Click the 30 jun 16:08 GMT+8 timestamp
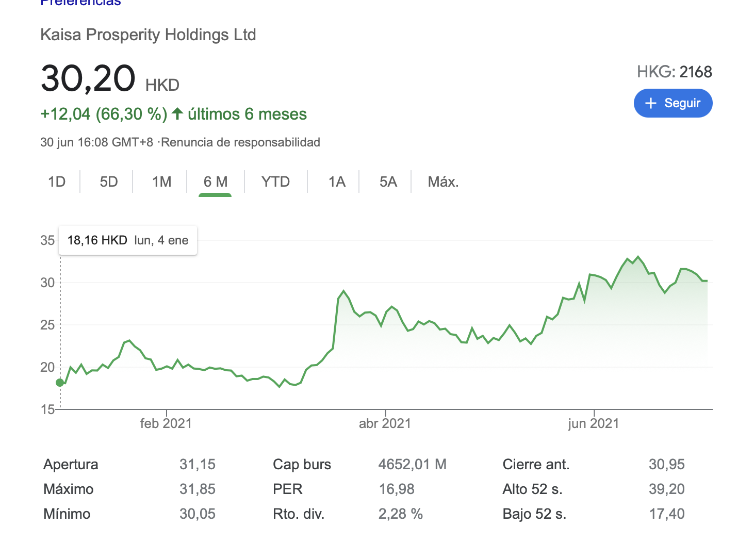 pos(97,142)
